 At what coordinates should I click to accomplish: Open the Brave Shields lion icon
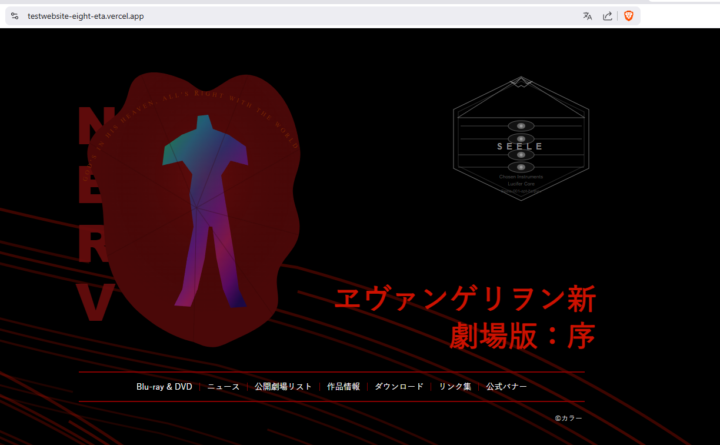(x=629, y=16)
